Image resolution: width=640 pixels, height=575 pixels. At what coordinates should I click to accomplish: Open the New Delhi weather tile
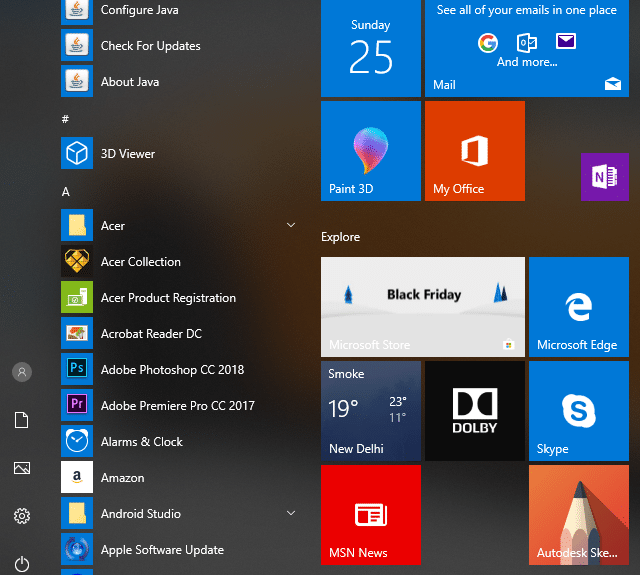click(x=370, y=411)
